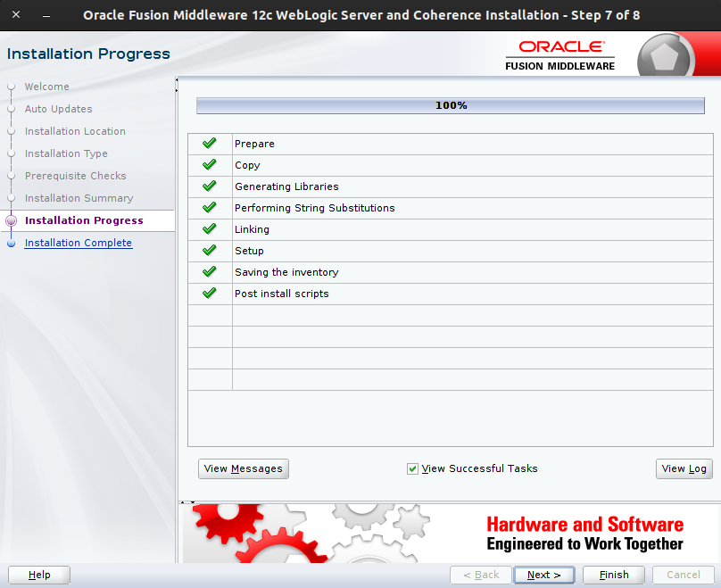The height and width of the screenshot is (588, 721).
Task: Open the Installation Complete link
Action: [79, 243]
